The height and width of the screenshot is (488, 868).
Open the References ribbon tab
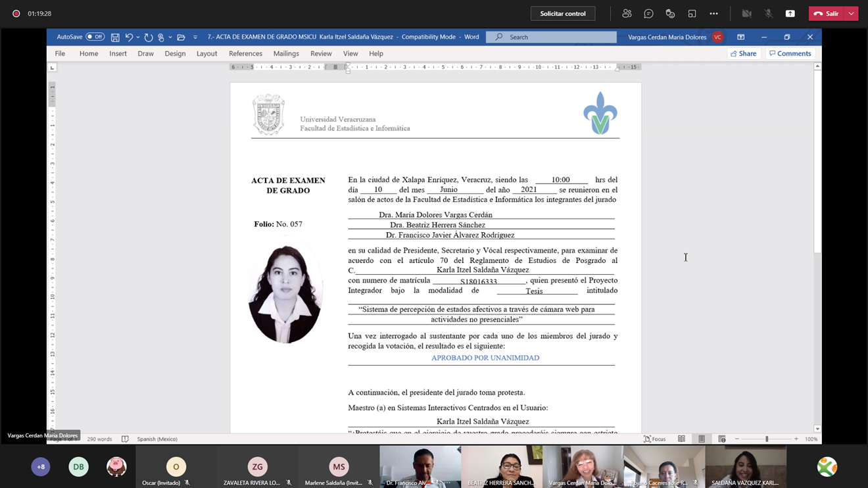pos(245,54)
